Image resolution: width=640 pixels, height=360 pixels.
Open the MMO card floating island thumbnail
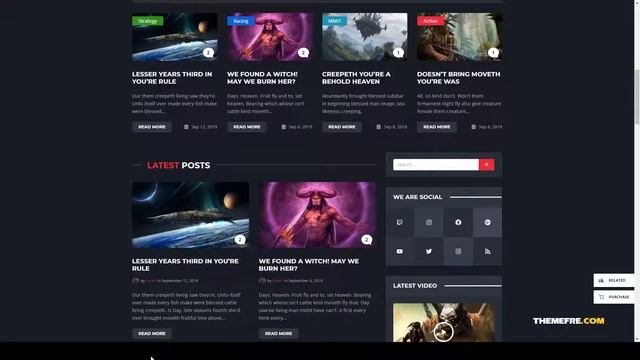pos(364,37)
